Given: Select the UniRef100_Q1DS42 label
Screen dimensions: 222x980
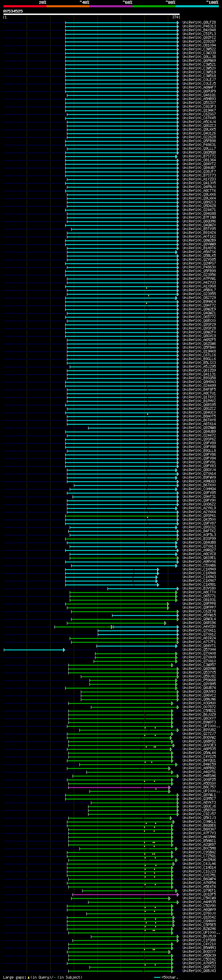Looking at the screenshot, I should tap(199, 917).
